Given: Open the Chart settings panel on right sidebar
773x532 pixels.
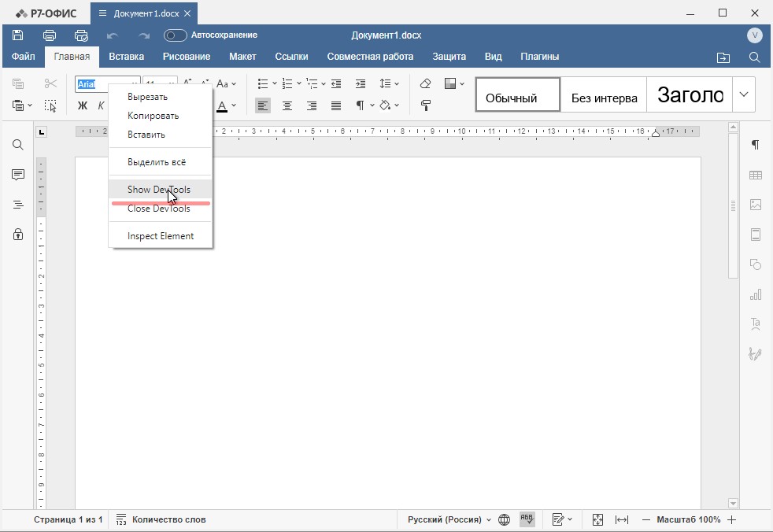Looking at the screenshot, I should [755, 294].
